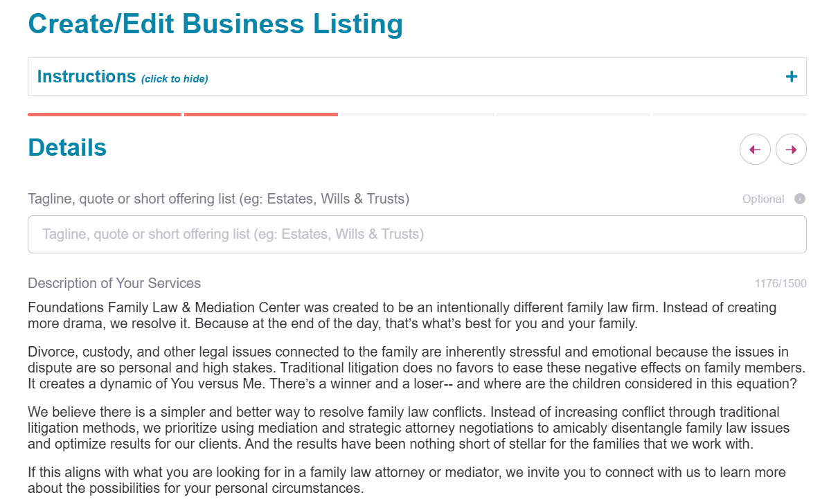The image size is (838, 504).
Task: Click the "If this aligns" closing paragraph
Action: click(407, 480)
